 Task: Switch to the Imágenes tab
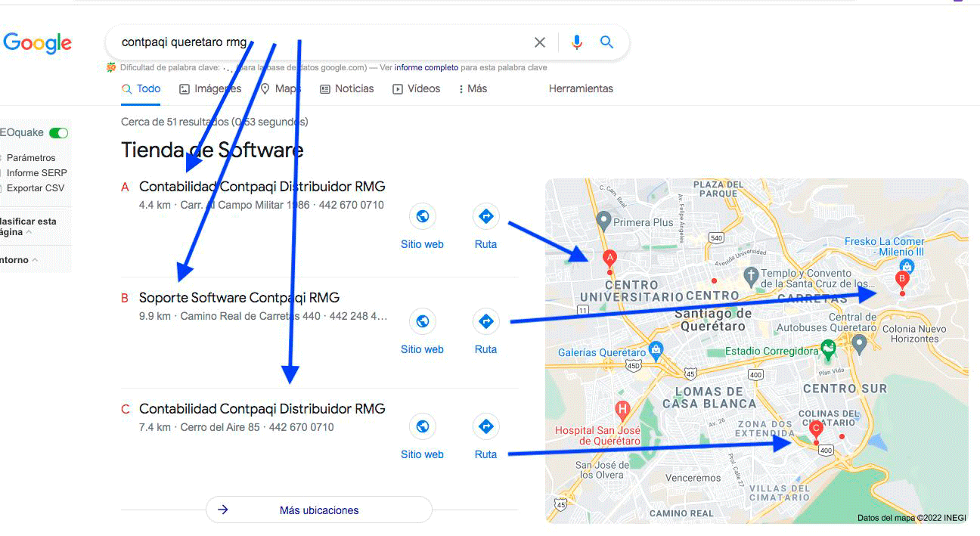point(210,88)
